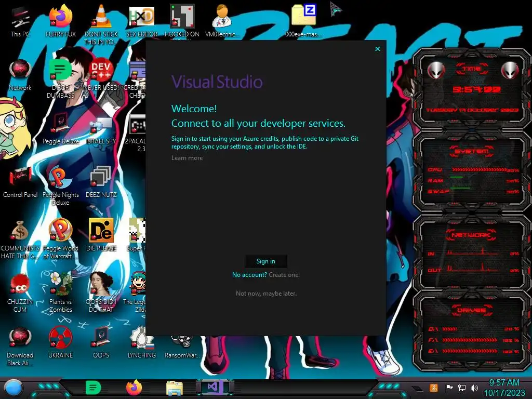Launch Firefox from the taskbar
The image size is (532, 399).
point(134,388)
